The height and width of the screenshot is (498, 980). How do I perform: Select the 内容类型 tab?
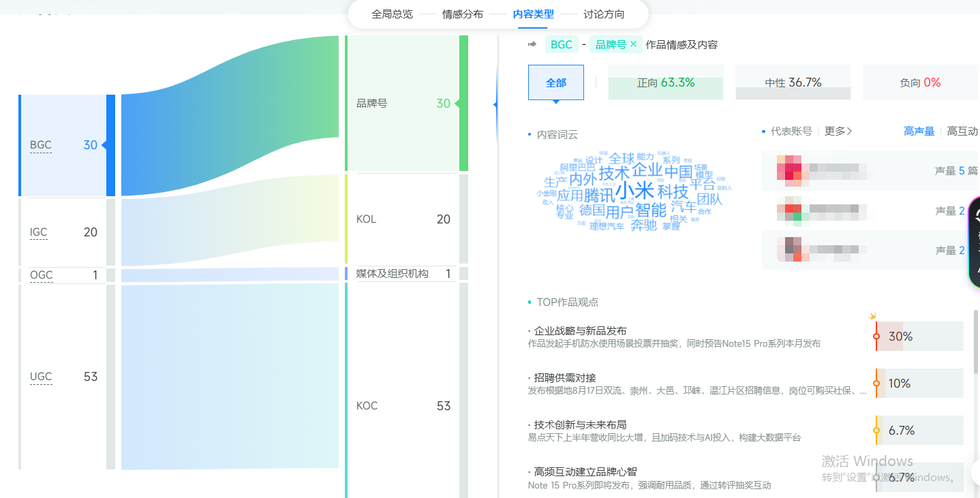click(534, 14)
